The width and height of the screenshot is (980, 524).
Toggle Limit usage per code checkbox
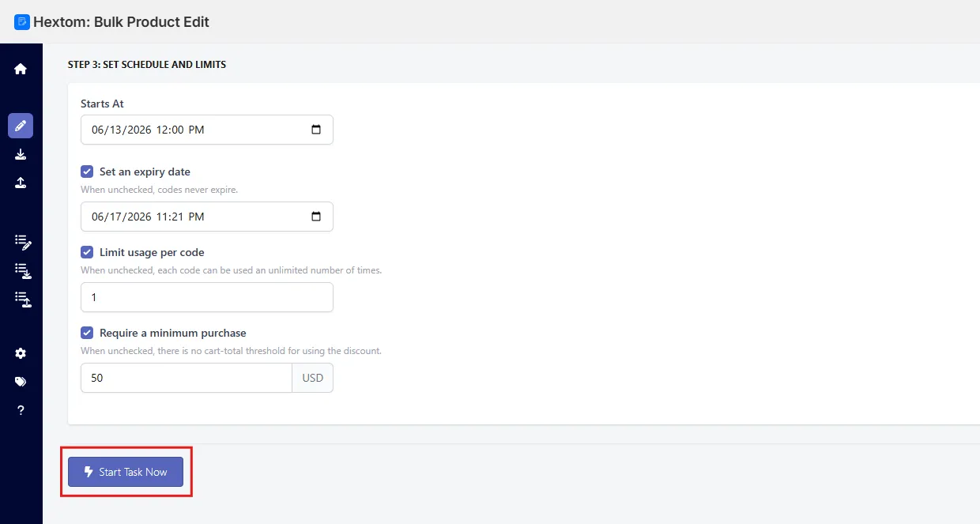pyautogui.click(x=87, y=252)
